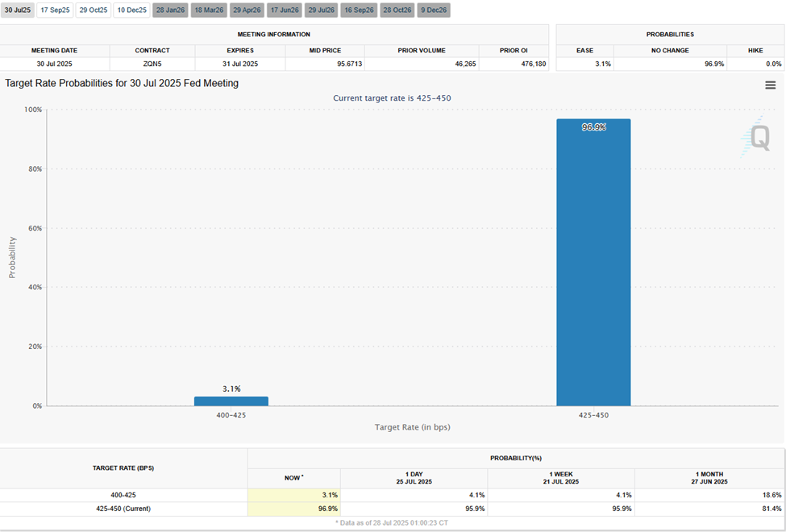Image resolution: width=786 pixels, height=532 pixels.
Task: Open the chart hamburger menu
Action: [x=770, y=83]
